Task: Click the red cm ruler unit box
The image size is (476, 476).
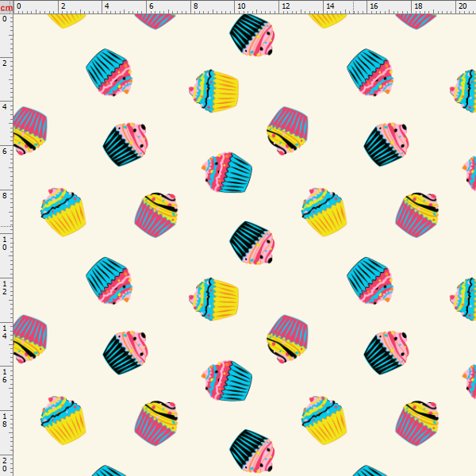Action: click(6, 8)
